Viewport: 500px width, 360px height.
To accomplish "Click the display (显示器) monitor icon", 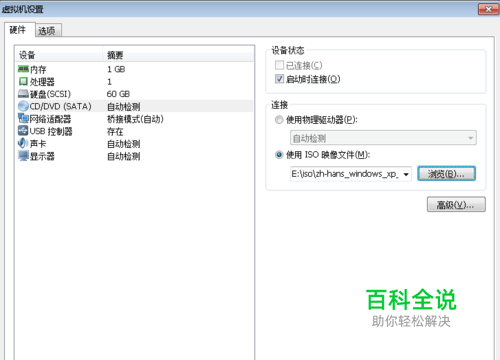I will click(x=23, y=156).
